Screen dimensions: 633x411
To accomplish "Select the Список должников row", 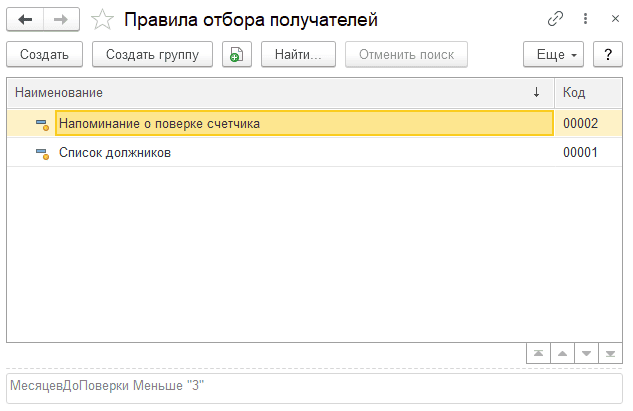I will (x=300, y=153).
